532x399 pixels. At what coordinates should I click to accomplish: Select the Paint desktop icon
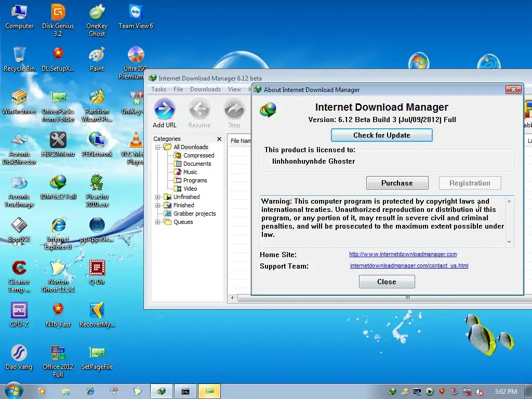(97, 59)
